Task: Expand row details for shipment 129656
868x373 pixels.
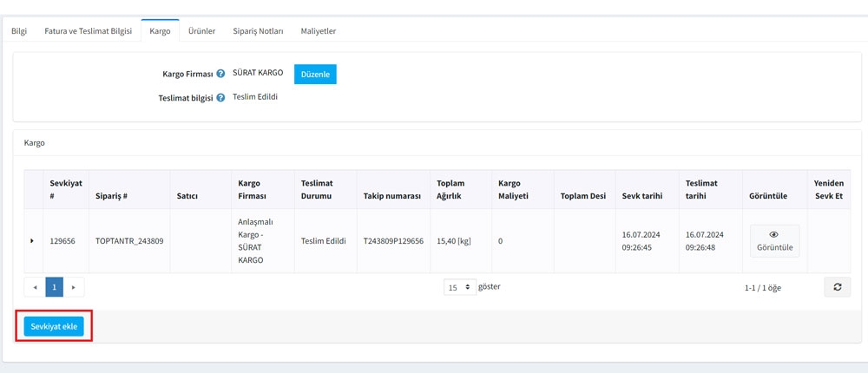Action: [x=33, y=240]
